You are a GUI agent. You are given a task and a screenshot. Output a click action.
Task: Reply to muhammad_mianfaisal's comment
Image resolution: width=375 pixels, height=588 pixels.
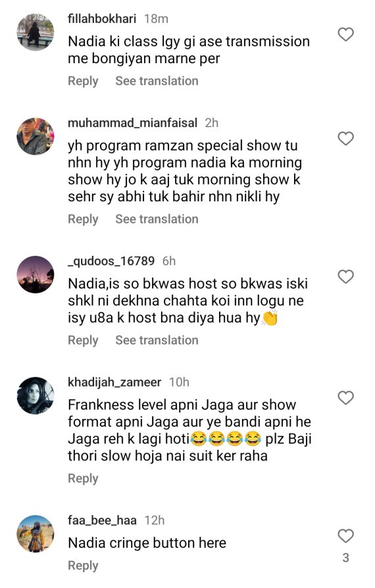point(83,219)
